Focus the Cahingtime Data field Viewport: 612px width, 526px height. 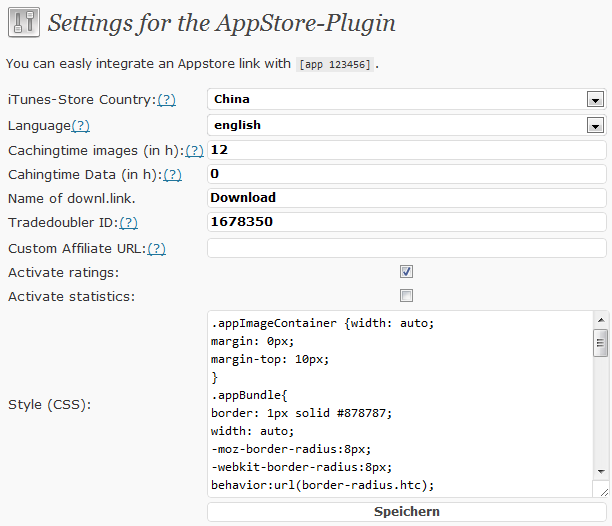(407, 174)
